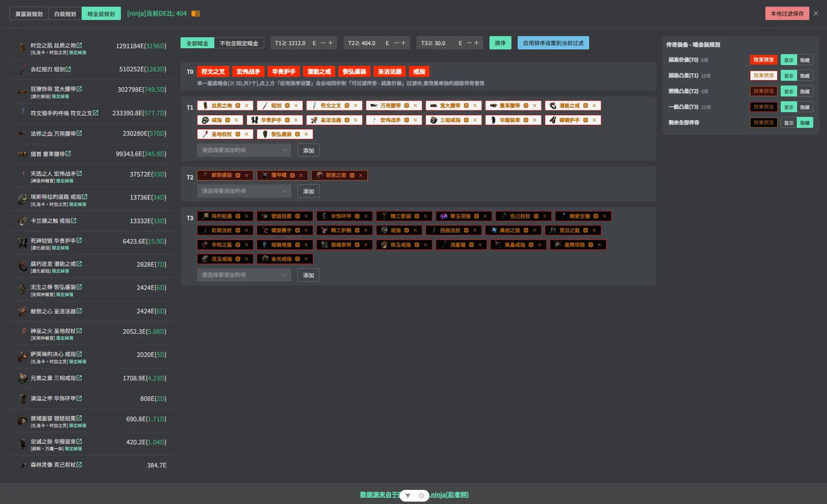Open the T2 item selection dropdown

(244, 191)
